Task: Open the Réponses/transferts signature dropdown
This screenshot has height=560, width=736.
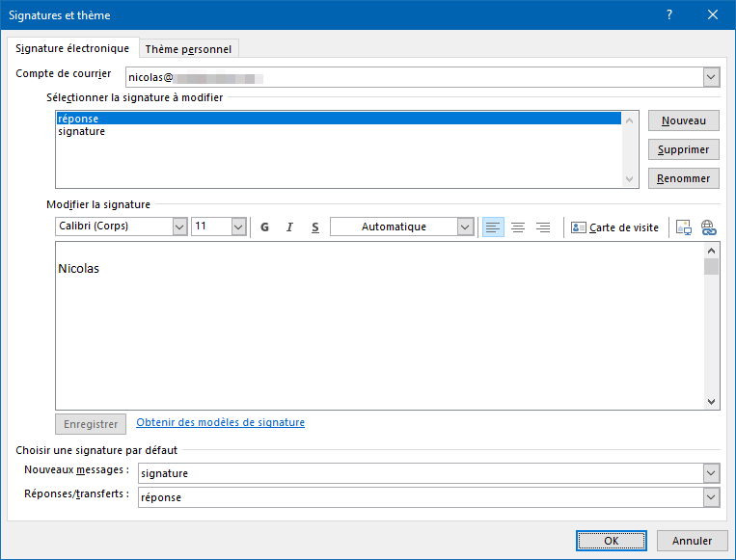Action: 711,497
